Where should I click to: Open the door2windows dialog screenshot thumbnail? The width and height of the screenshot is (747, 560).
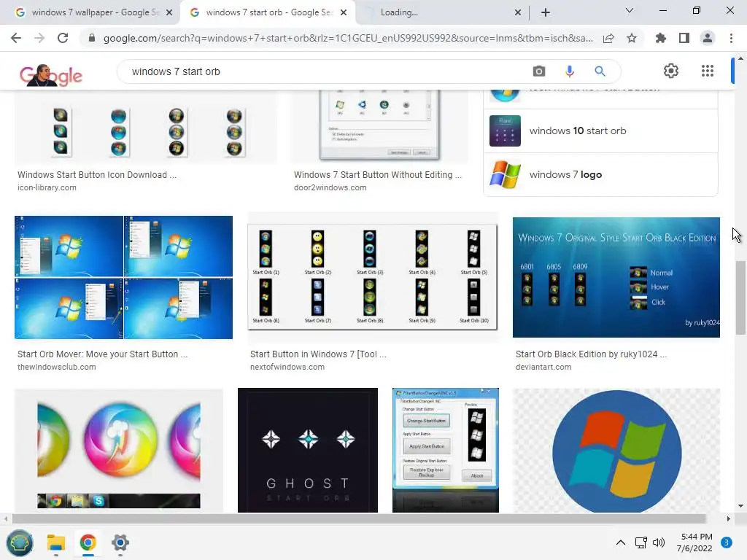click(x=379, y=127)
